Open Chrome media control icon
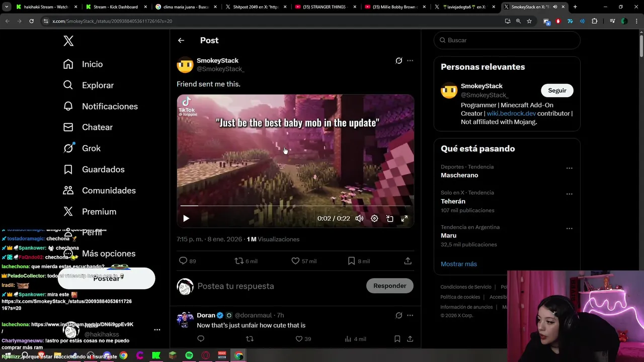 612,21
